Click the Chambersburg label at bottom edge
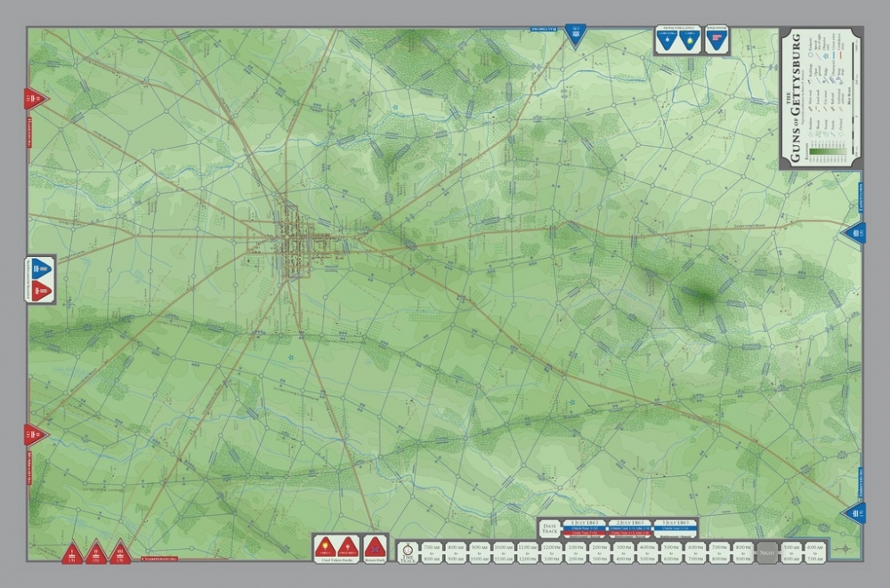The image size is (890, 588). [x=159, y=559]
